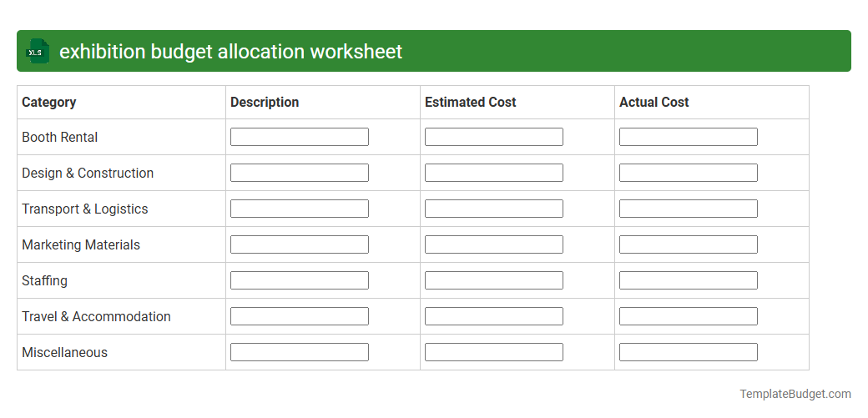Click Travel & Accommodation description input

pos(300,317)
